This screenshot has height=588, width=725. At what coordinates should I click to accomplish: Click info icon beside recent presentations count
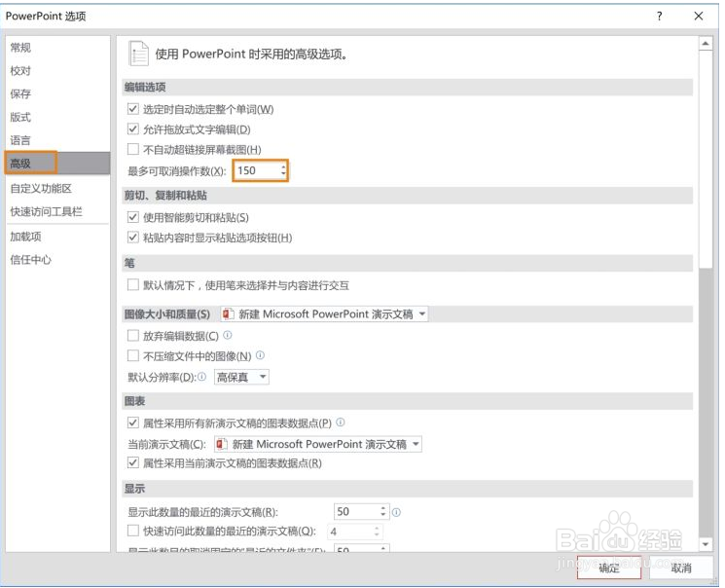pos(397,512)
